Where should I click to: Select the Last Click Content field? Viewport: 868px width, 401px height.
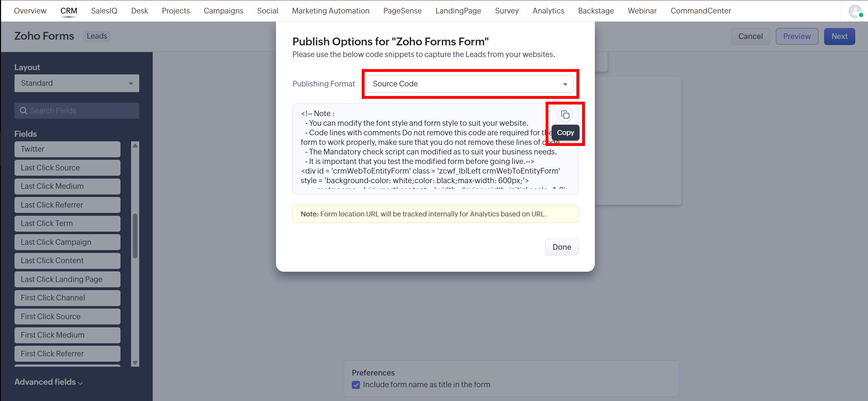click(67, 261)
